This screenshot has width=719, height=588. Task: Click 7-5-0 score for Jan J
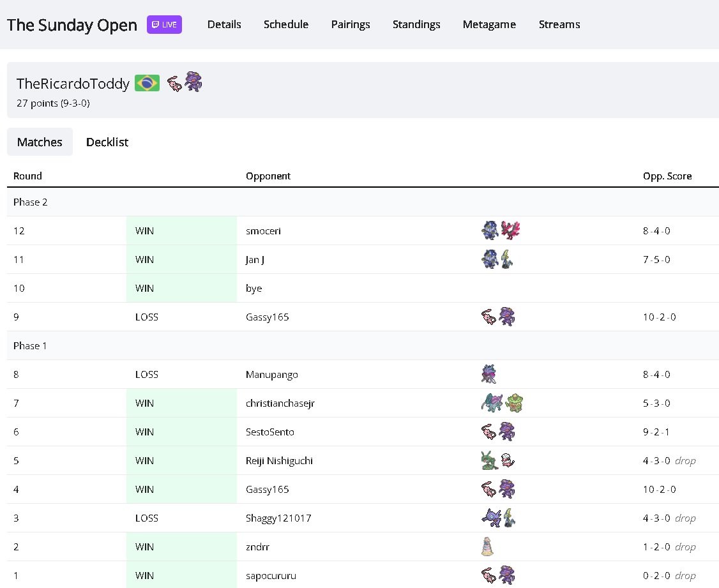[656, 260]
